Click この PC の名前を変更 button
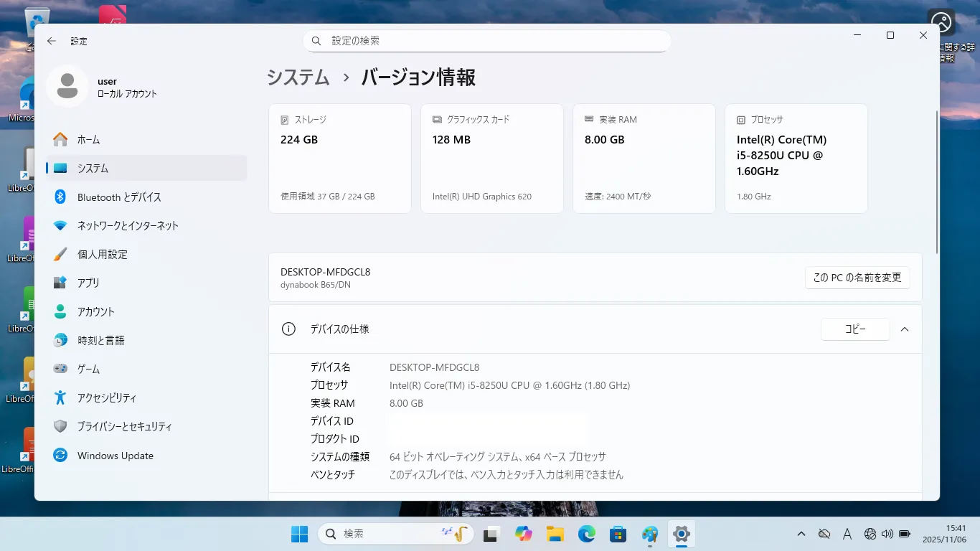 (857, 278)
